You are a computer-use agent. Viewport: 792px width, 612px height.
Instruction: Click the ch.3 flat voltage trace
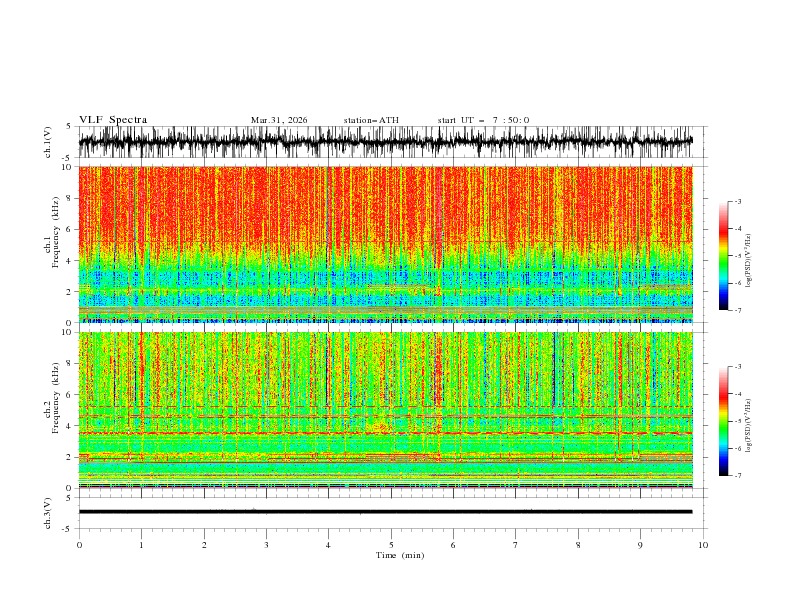385,512
